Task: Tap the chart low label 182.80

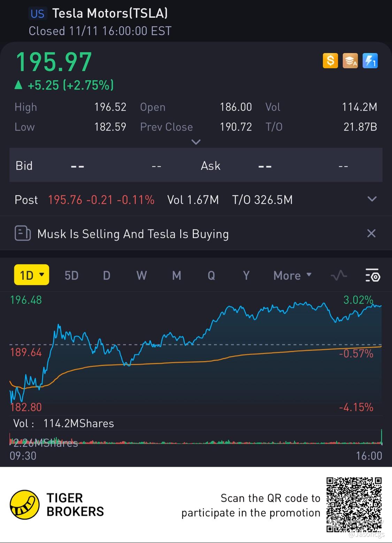Action: (26, 407)
